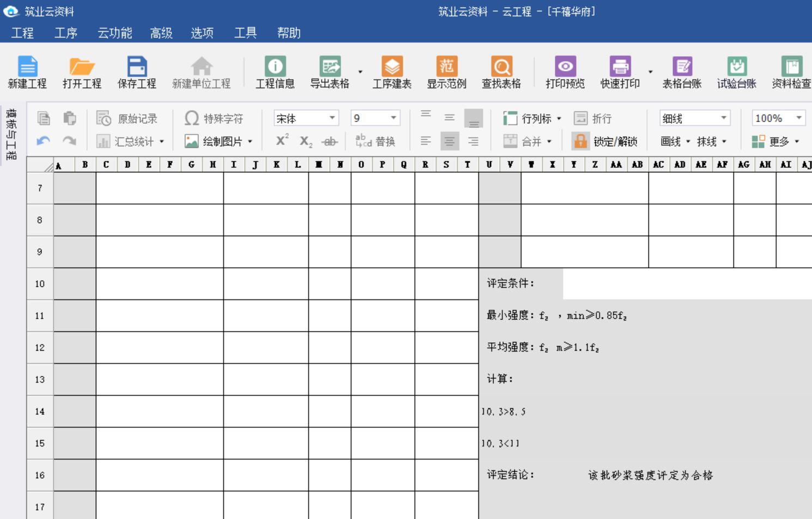The width and height of the screenshot is (812, 519).
Task: Select row header 12 in the grid
Action: coord(40,347)
